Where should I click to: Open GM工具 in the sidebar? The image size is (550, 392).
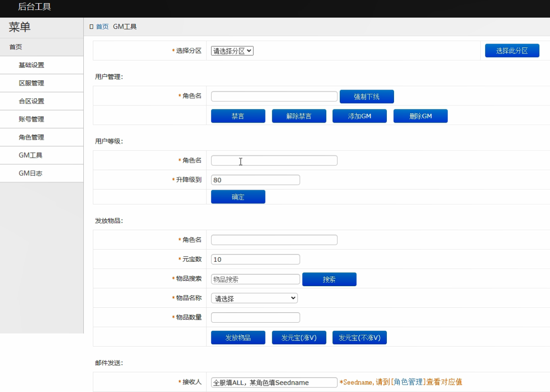[x=41, y=155]
